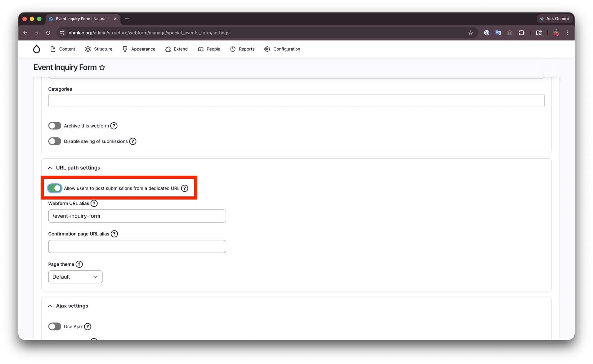This screenshot has height=364, width=593.
Task: Collapse the Ajax settings section
Action: tap(68, 306)
